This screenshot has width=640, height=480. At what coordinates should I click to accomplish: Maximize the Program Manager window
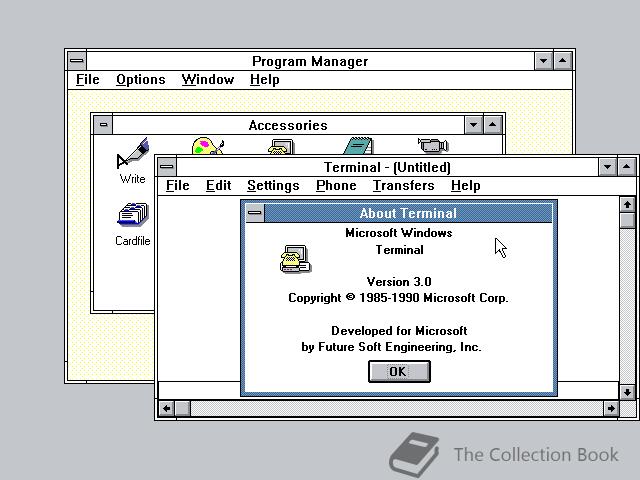pos(562,61)
